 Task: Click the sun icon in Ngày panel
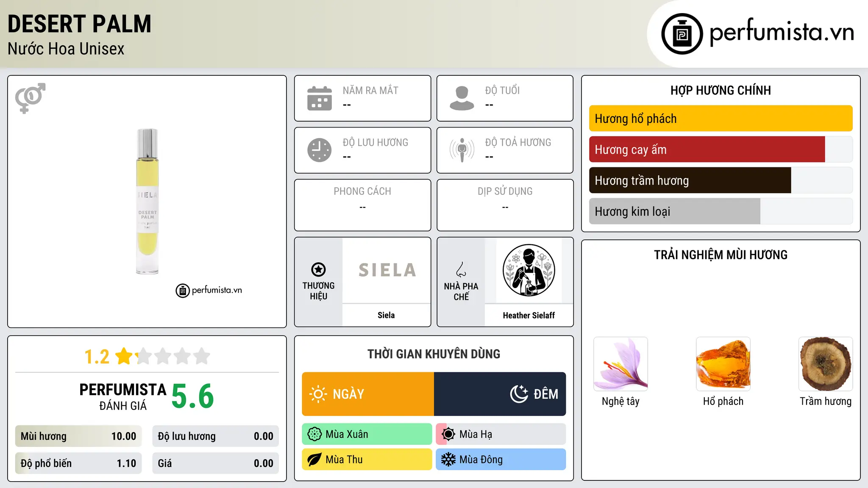pos(318,394)
